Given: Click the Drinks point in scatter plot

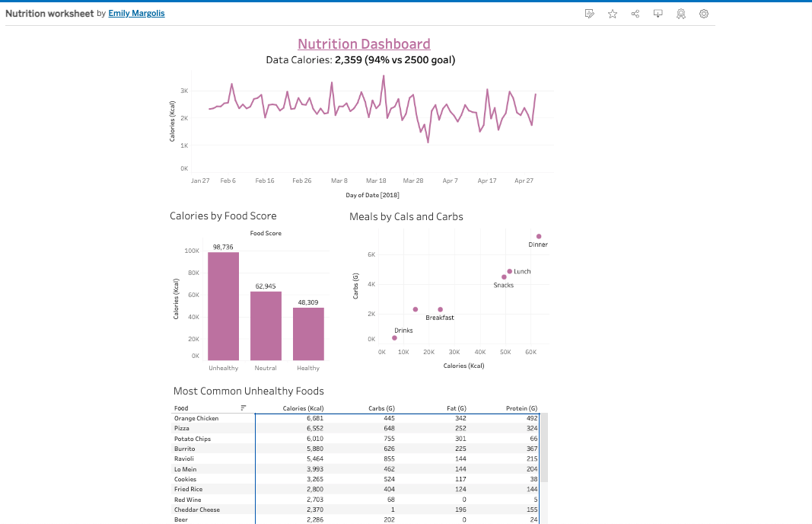Looking at the screenshot, I should pyautogui.click(x=395, y=338).
